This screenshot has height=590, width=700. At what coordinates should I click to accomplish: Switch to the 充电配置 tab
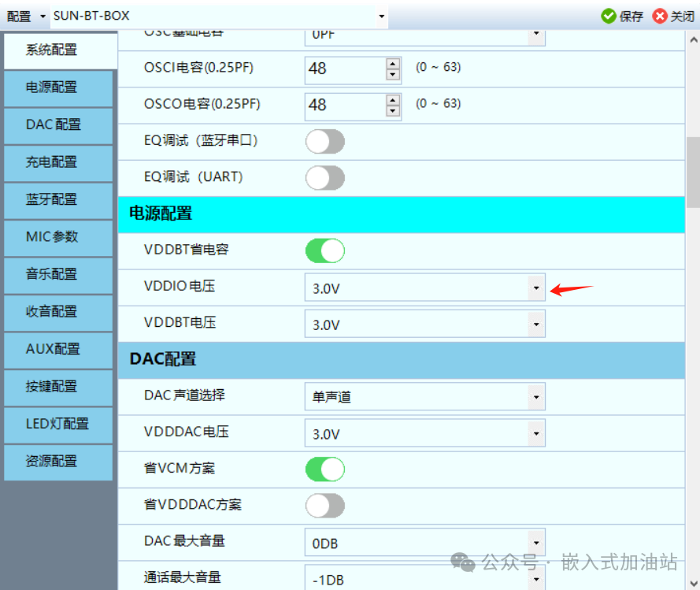pos(58,162)
